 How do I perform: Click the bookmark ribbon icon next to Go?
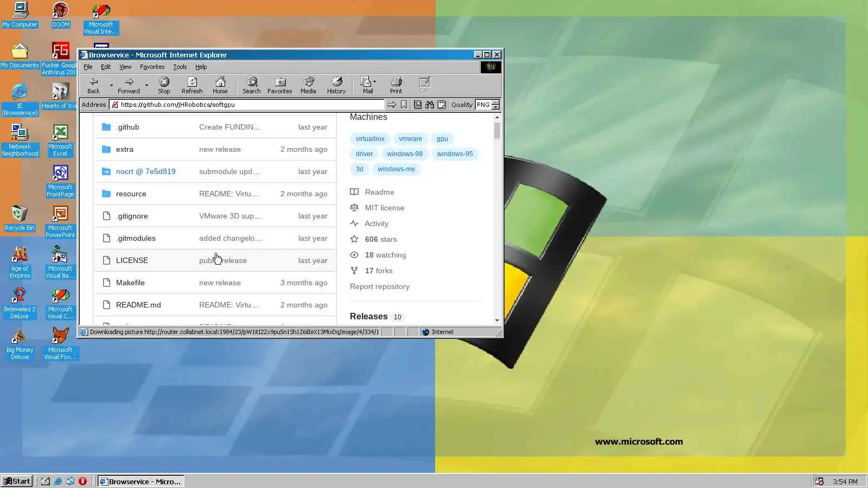[404, 105]
